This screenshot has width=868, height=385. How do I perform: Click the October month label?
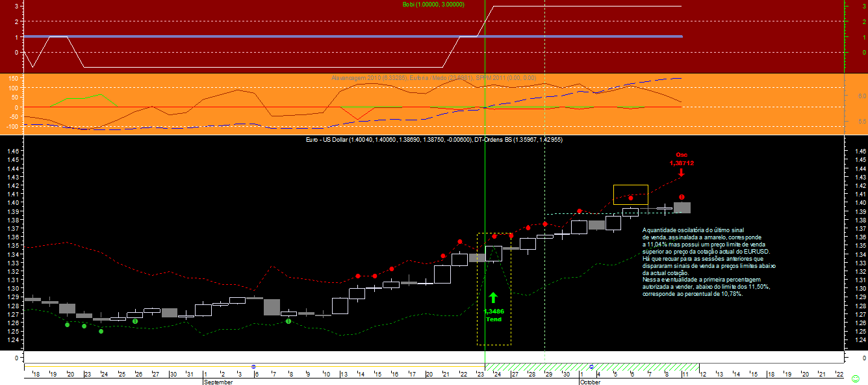tap(590, 382)
